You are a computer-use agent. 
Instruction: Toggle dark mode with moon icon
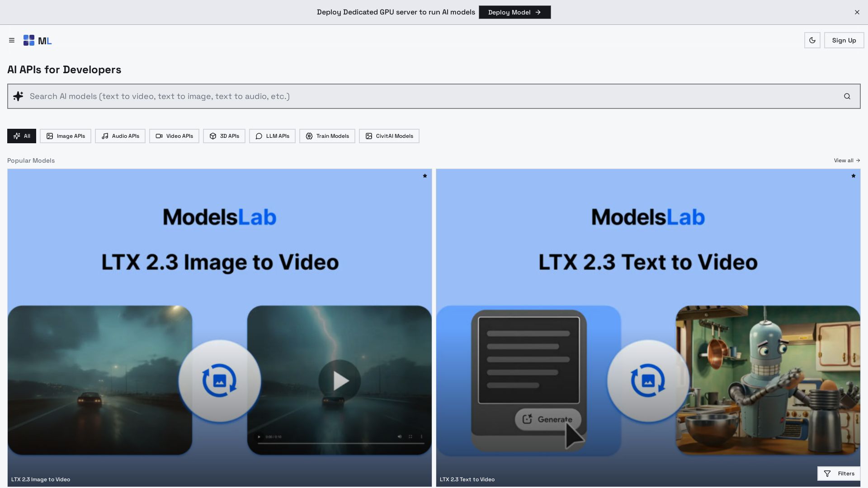(812, 40)
